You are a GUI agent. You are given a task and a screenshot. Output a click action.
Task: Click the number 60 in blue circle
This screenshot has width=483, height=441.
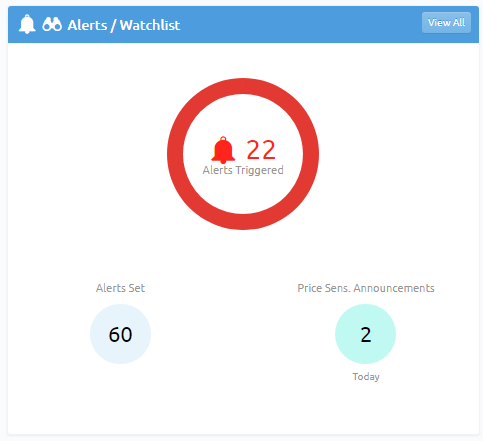point(120,334)
